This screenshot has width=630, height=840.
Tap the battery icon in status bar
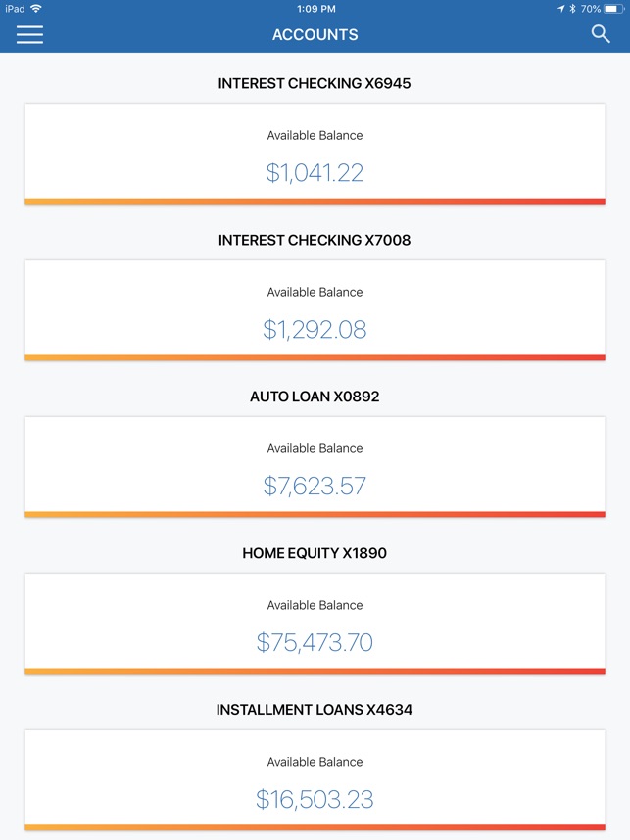[614, 9]
